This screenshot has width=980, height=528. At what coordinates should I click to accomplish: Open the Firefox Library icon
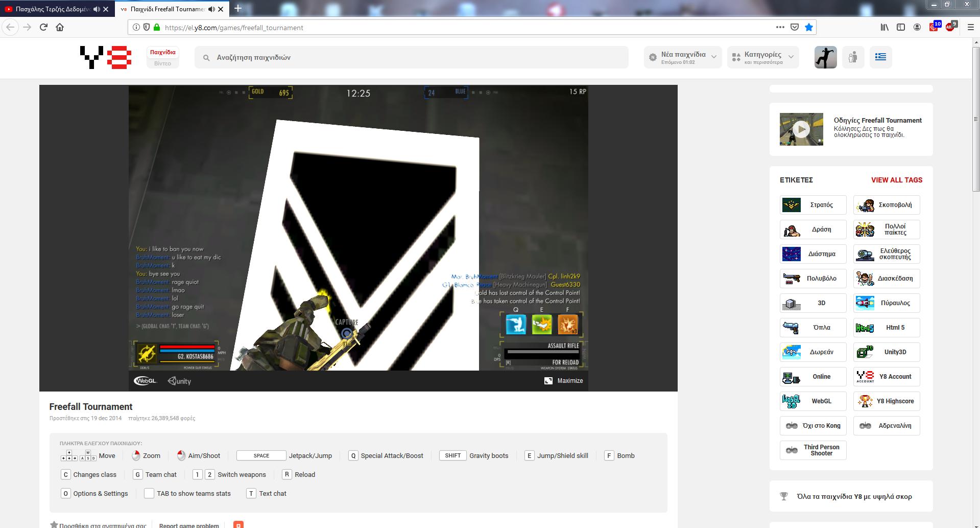click(x=885, y=27)
